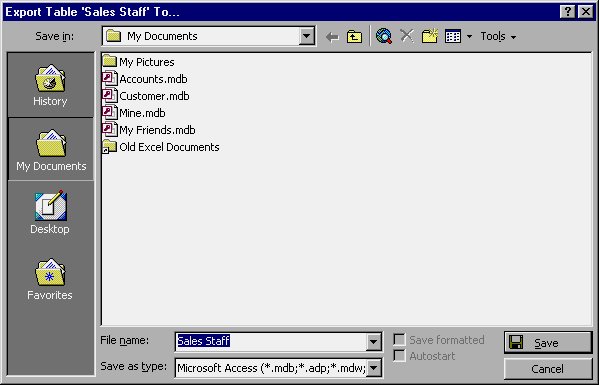The width and height of the screenshot is (599, 385).
Task: Click the Mine.mdb file icon
Action: pyautogui.click(x=110, y=112)
